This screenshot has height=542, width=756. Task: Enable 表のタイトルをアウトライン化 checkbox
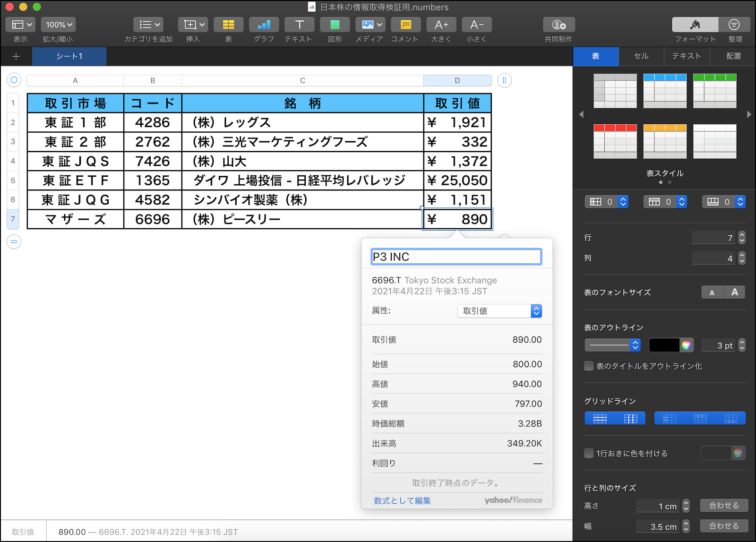[589, 366]
